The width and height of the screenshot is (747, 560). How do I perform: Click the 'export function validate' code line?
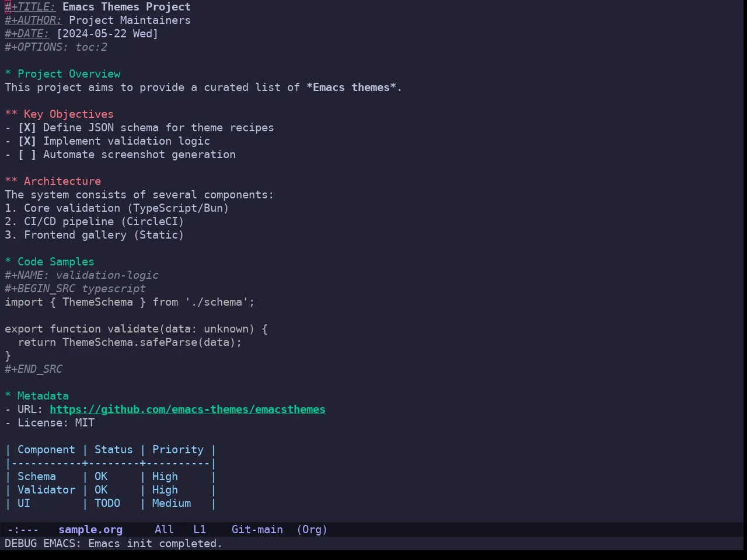136,329
